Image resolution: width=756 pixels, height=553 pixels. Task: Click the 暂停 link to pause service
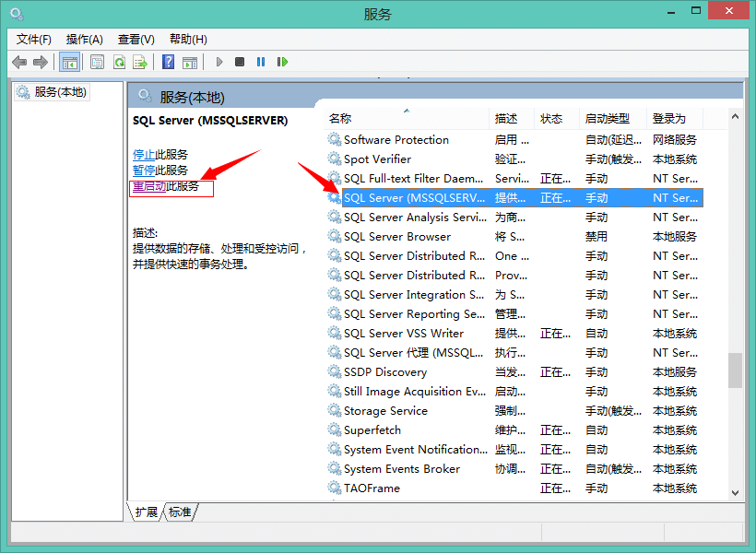(x=144, y=171)
